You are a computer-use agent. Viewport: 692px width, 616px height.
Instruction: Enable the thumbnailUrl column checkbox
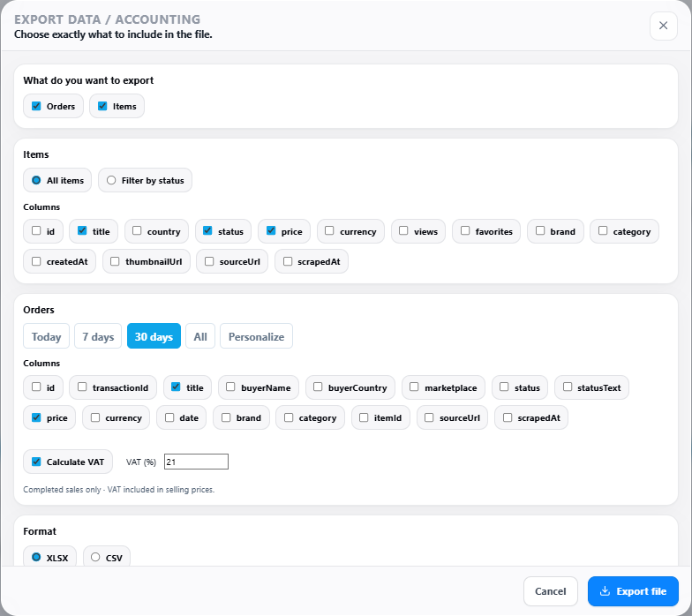click(115, 261)
